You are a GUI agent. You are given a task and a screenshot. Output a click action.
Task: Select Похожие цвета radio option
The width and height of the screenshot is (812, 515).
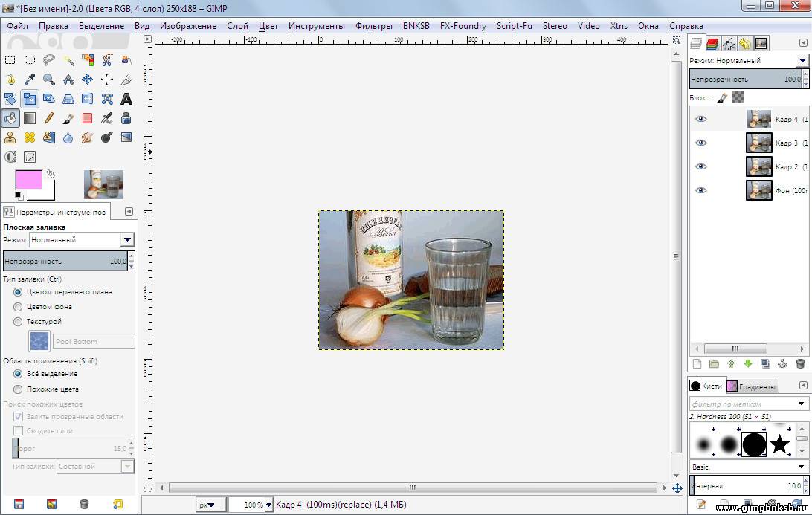coord(18,389)
